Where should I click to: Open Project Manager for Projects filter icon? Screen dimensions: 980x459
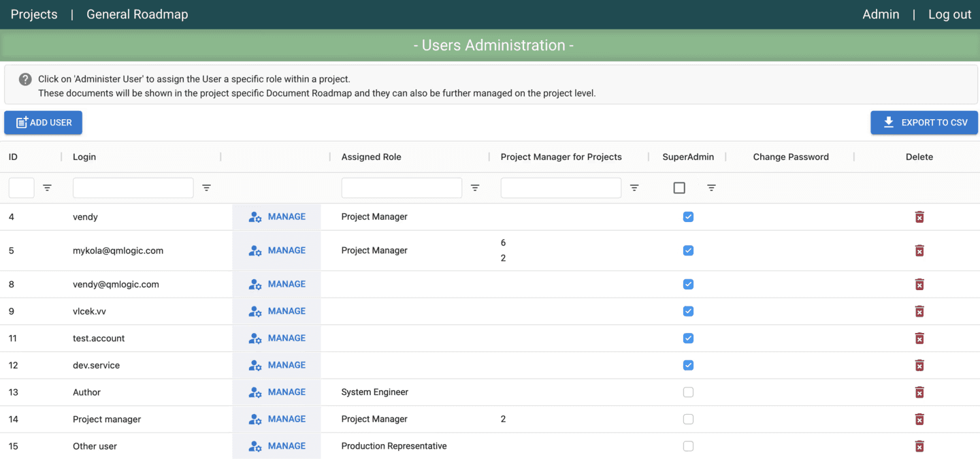point(634,187)
